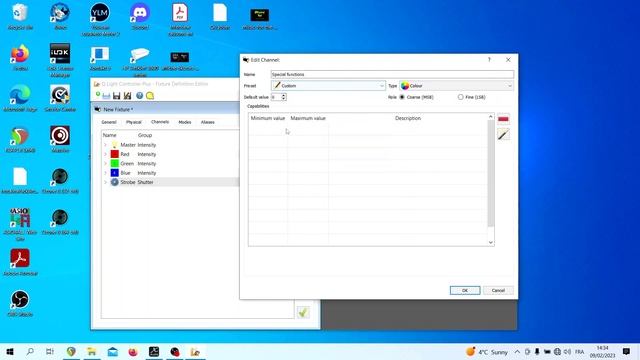Select the Green channel colour swatch

[x=115, y=164]
